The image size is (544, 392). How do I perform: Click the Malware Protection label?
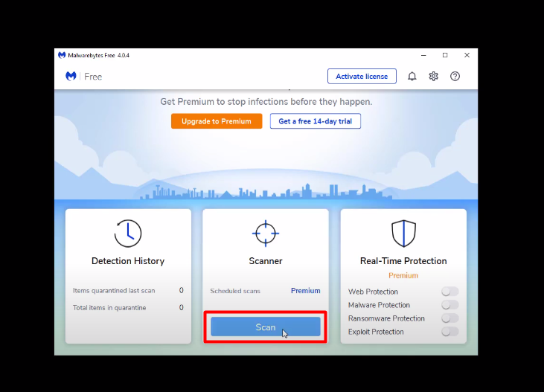click(379, 305)
